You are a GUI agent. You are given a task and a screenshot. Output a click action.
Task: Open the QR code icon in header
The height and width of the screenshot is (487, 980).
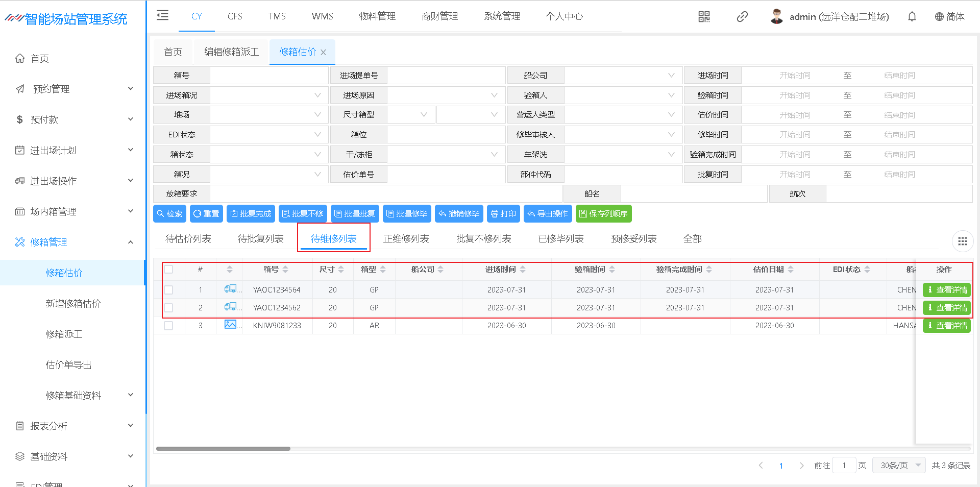(704, 17)
